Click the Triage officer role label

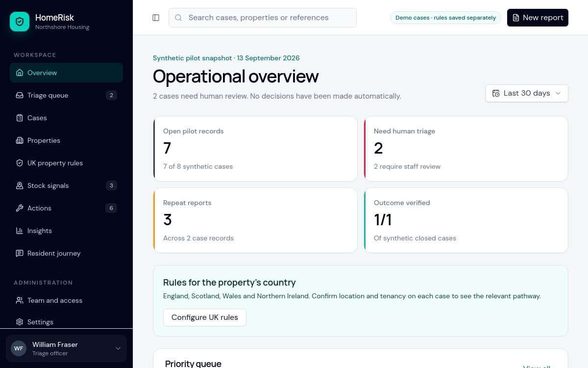pos(50,353)
